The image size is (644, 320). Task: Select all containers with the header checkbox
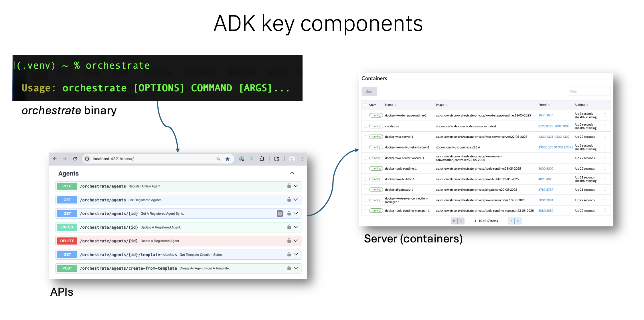coord(366,105)
